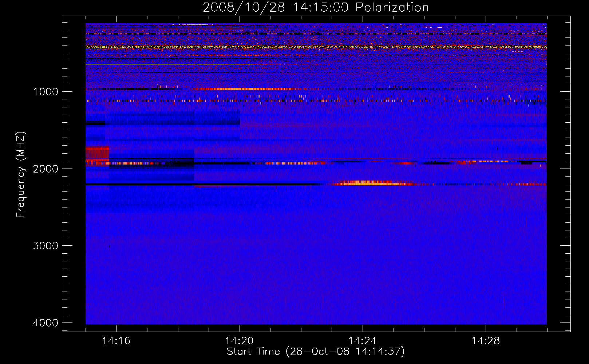The height and width of the screenshot is (364, 589).
Task: Click the 4000 frequency tick label
Action: [x=46, y=323]
